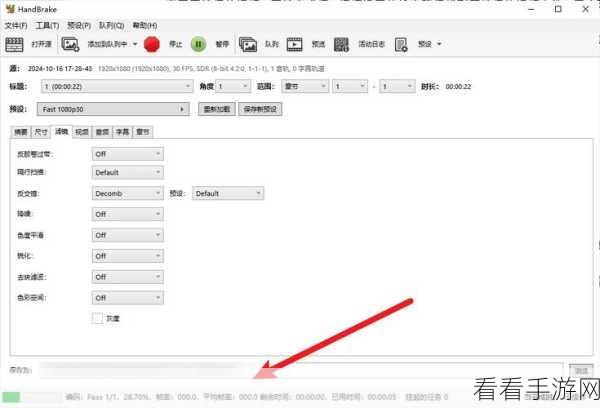
Task: Open the Activity Log icon
Action: pos(341,44)
